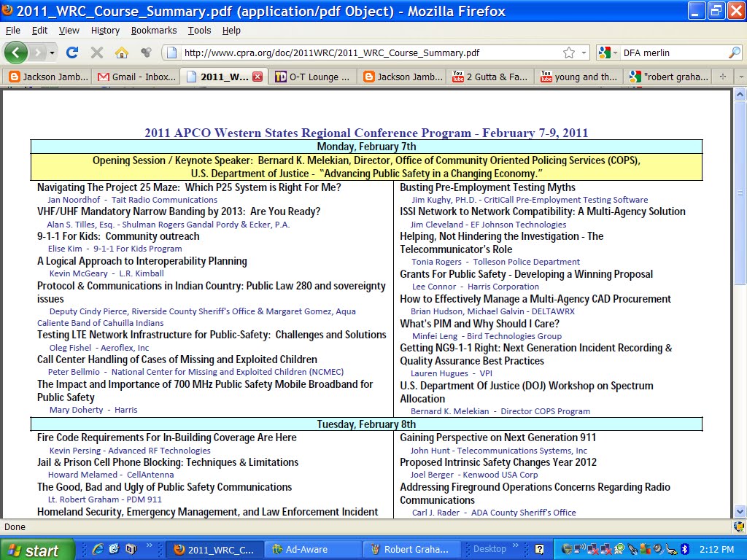Open the Bookmarks menu
747x560 pixels.
click(154, 31)
